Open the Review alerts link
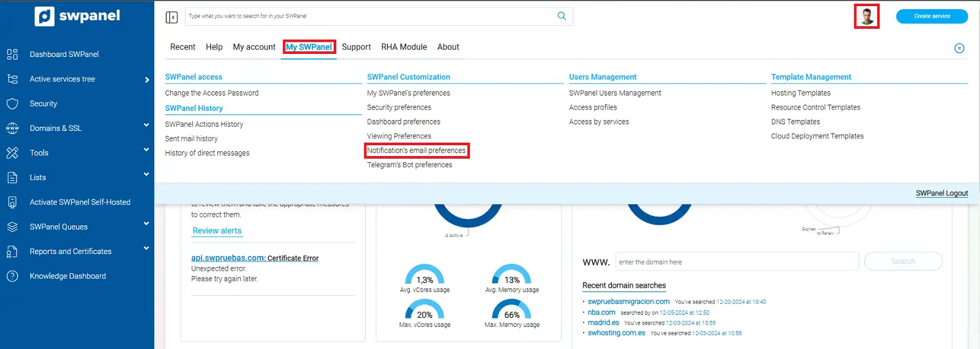The width and height of the screenshot is (980, 349). tap(217, 231)
